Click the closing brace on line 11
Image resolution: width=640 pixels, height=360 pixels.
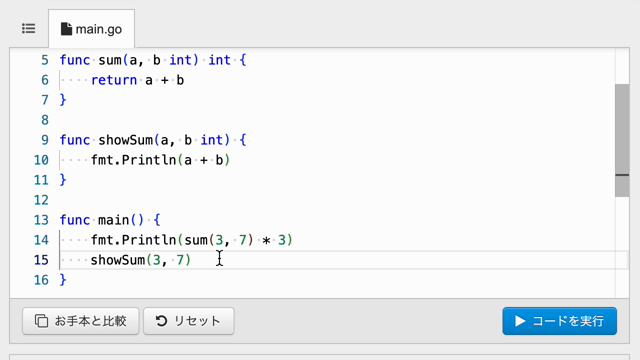point(63,180)
